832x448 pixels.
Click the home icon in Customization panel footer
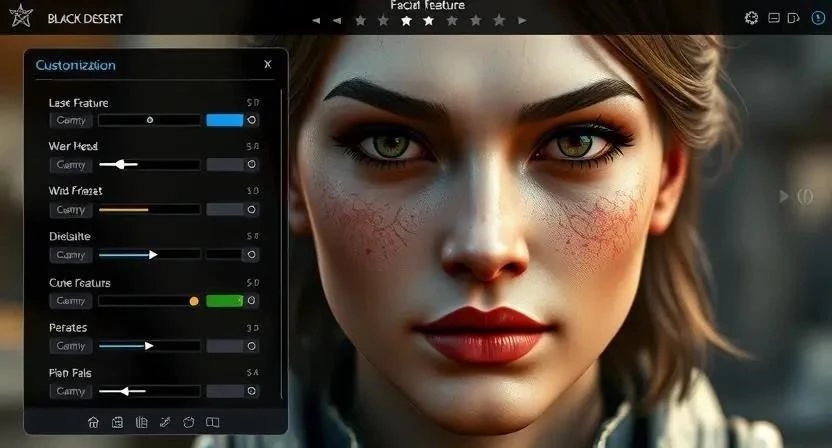coord(94,422)
